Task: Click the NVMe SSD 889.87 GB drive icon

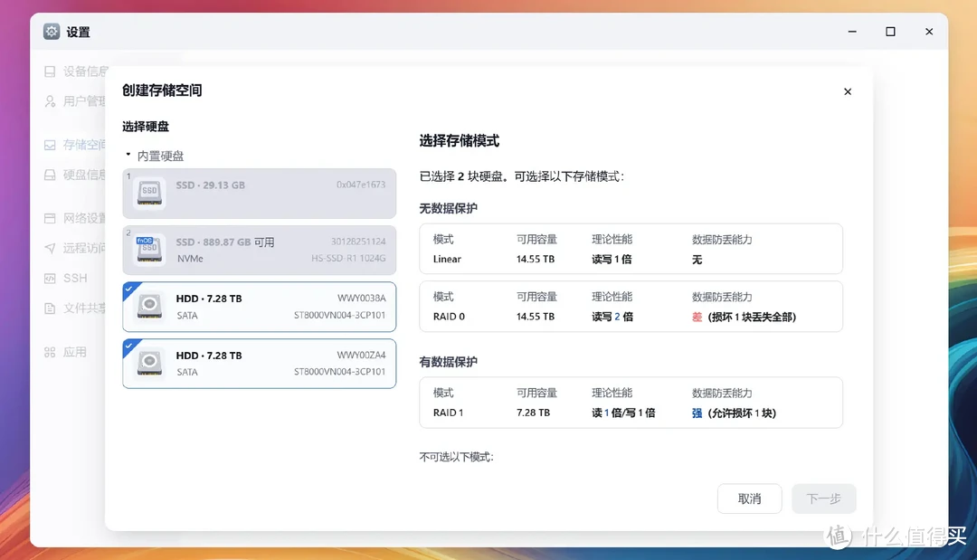Action: click(x=149, y=250)
